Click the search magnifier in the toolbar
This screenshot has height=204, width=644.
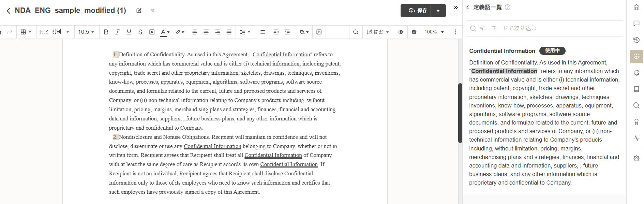pos(356,32)
